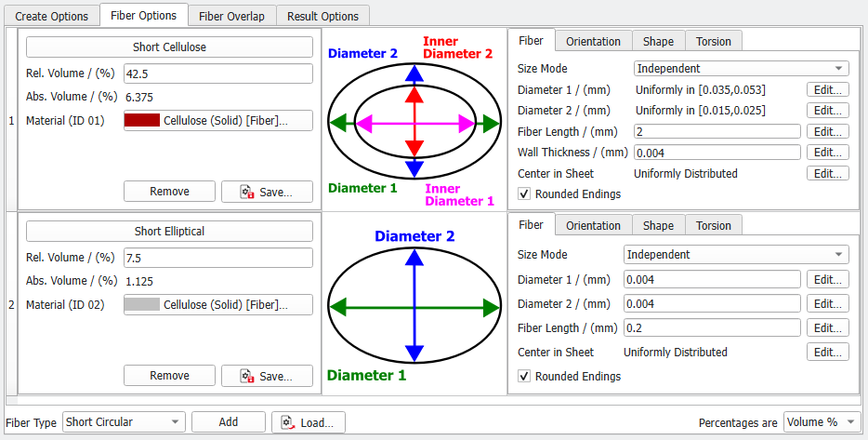Edit Diameter 2 of Short Cellulose

[828, 111]
